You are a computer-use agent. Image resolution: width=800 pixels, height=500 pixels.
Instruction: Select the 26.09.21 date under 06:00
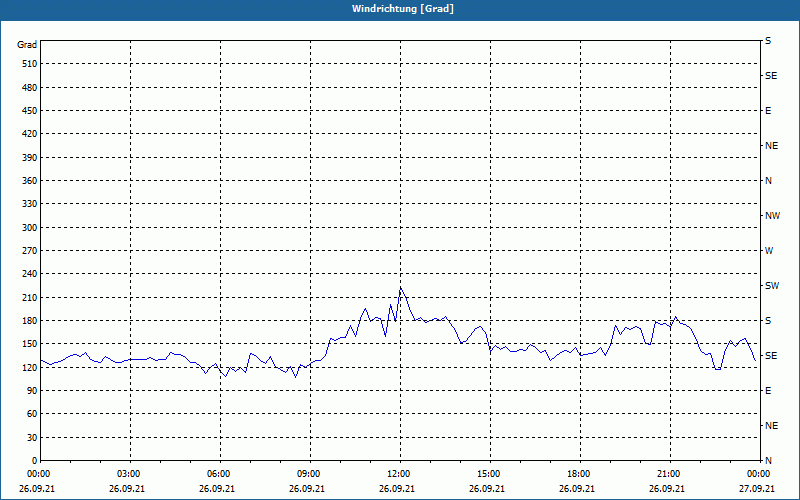coord(217,489)
